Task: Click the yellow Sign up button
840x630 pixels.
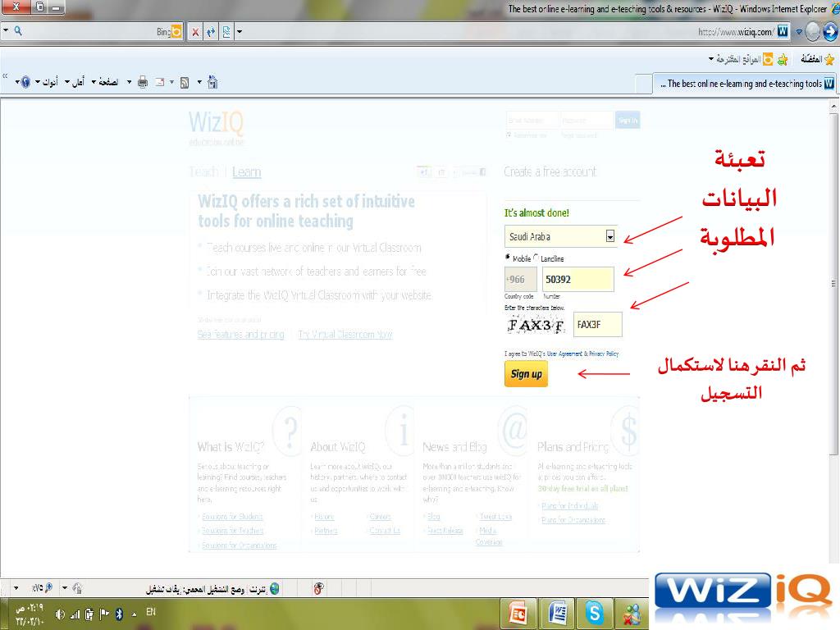Action: click(526, 374)
